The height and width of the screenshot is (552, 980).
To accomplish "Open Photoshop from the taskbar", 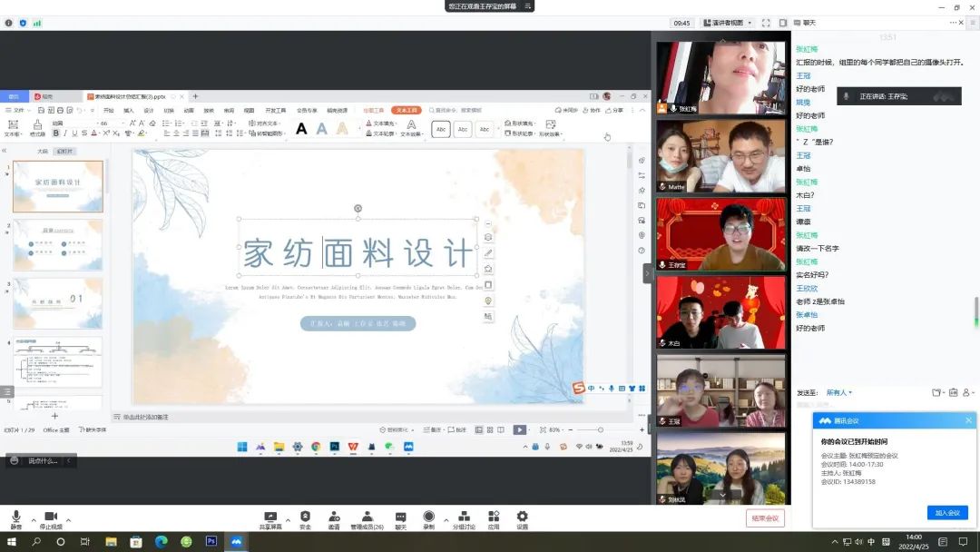I will coord(211,541).
